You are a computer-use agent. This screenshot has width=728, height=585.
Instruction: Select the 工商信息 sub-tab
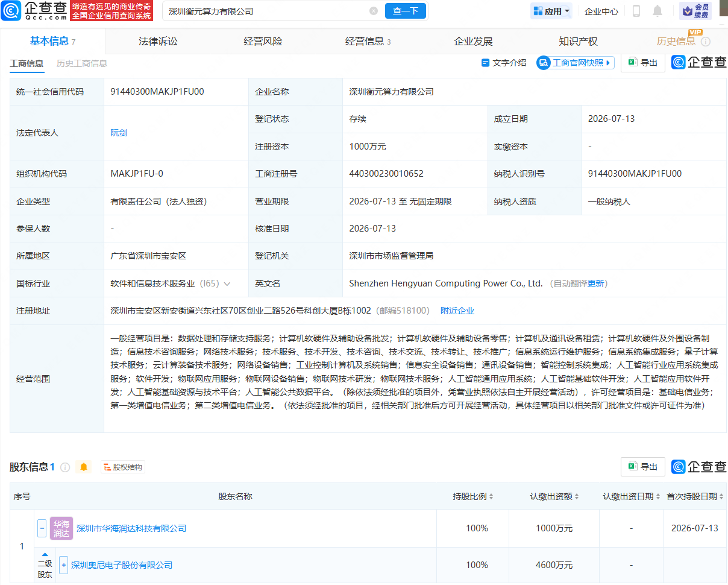(x=27, y=63)
